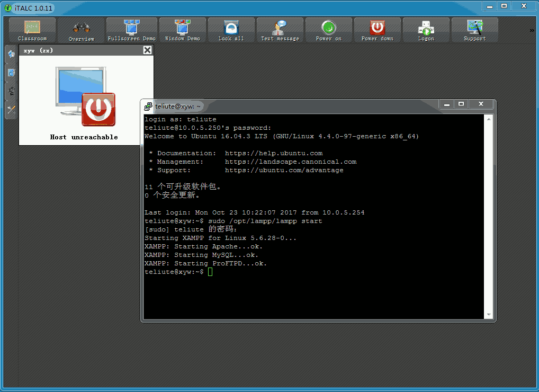Click the Host unreachable status text
This screenshot has width=539, height=392.
click(84, 137)
